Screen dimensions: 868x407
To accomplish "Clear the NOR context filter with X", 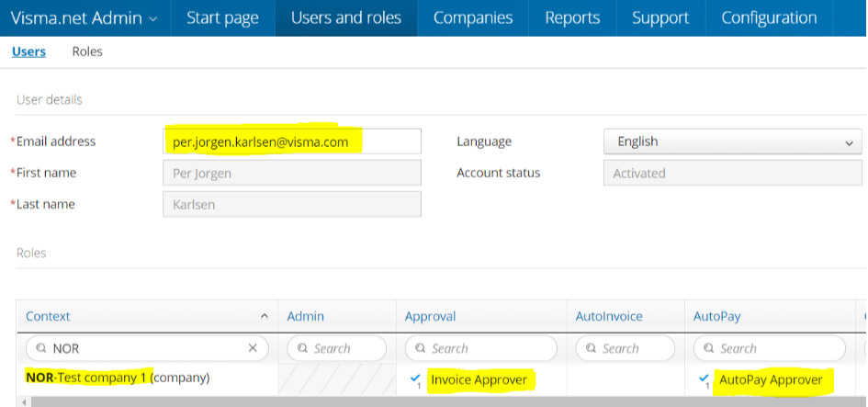I will tap(254, 348).
